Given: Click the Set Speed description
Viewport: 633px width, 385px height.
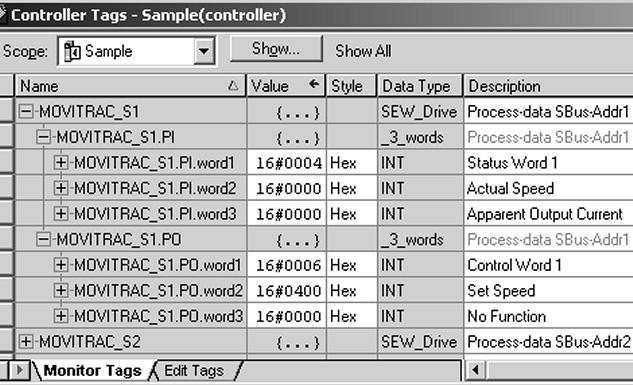Looking at the screenshot, I should (x=501, y=291).
